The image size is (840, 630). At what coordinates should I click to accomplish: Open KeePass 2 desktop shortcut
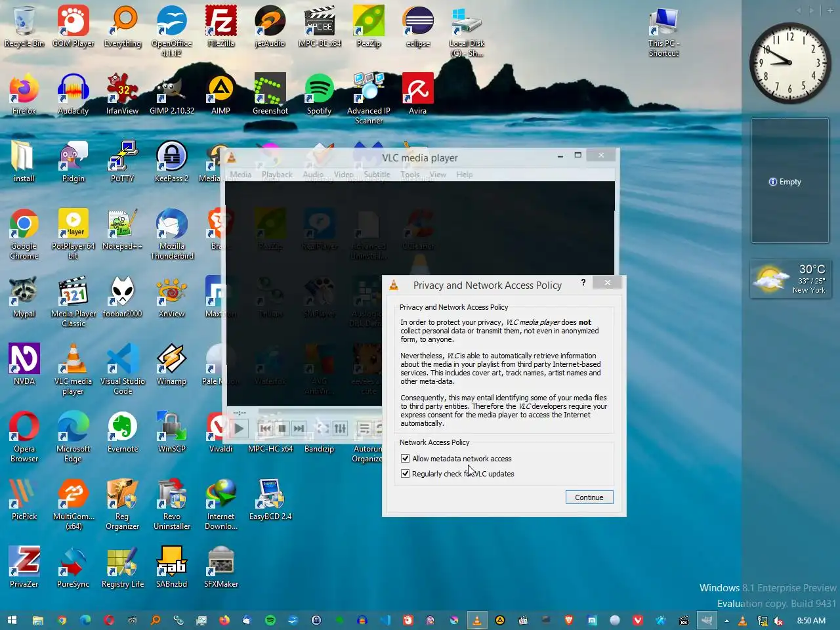coord(172,162)
